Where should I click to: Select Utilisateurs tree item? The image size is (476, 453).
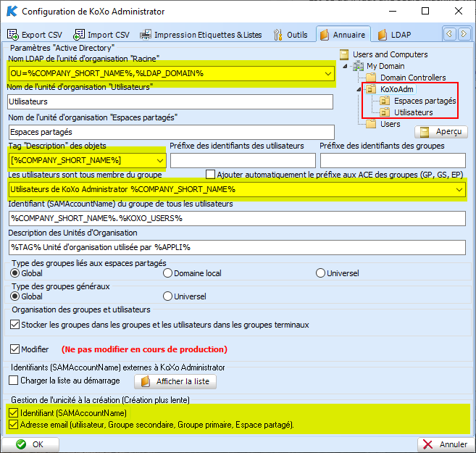413,112
